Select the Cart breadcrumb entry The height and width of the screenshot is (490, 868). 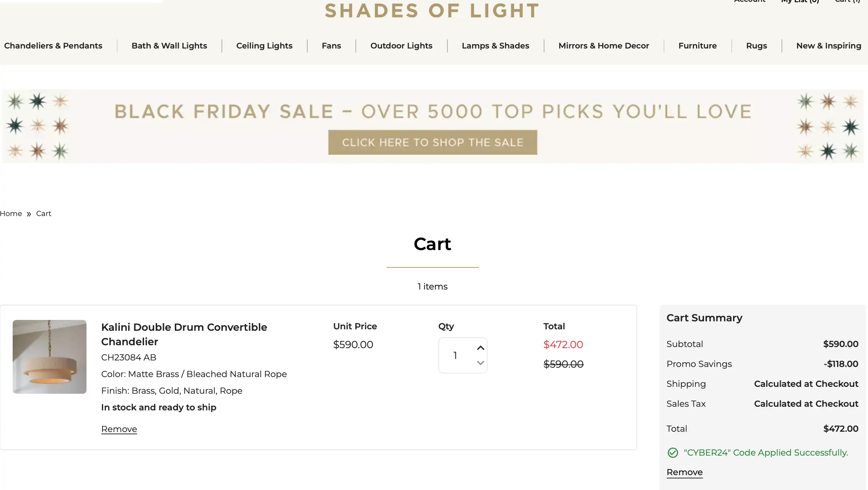43,214
